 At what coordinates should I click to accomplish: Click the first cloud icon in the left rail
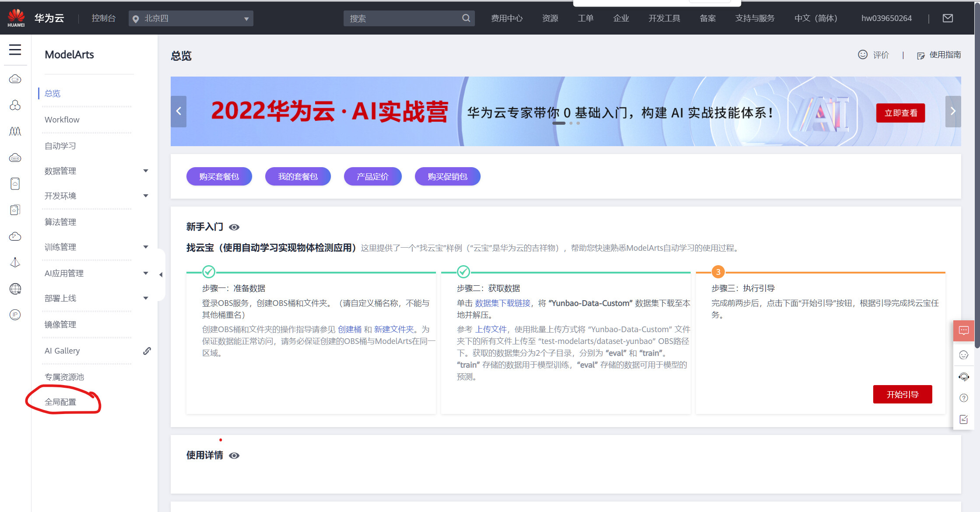pos(15,79)
